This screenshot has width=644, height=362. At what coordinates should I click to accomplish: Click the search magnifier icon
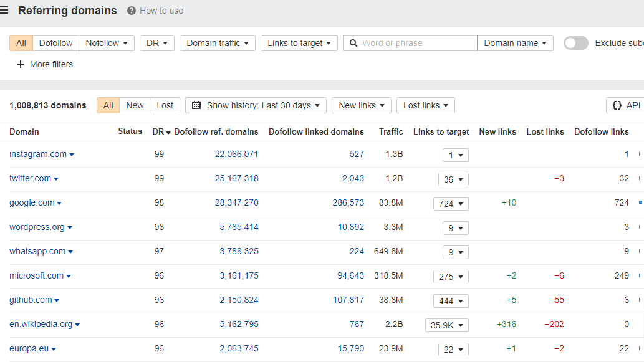tap(353, 43)
